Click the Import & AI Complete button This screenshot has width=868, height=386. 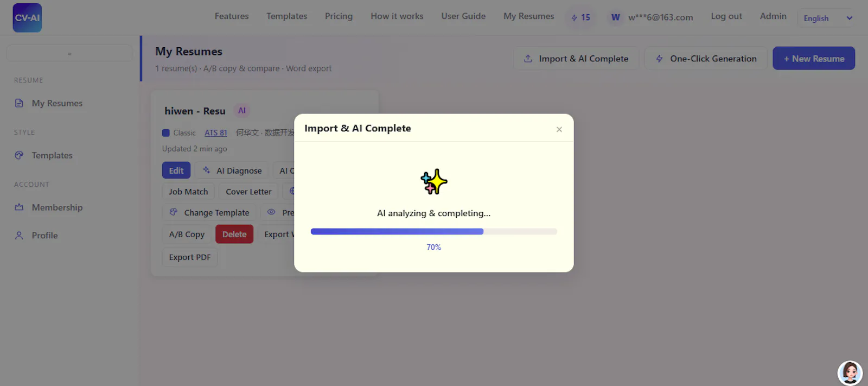(576, 58)
